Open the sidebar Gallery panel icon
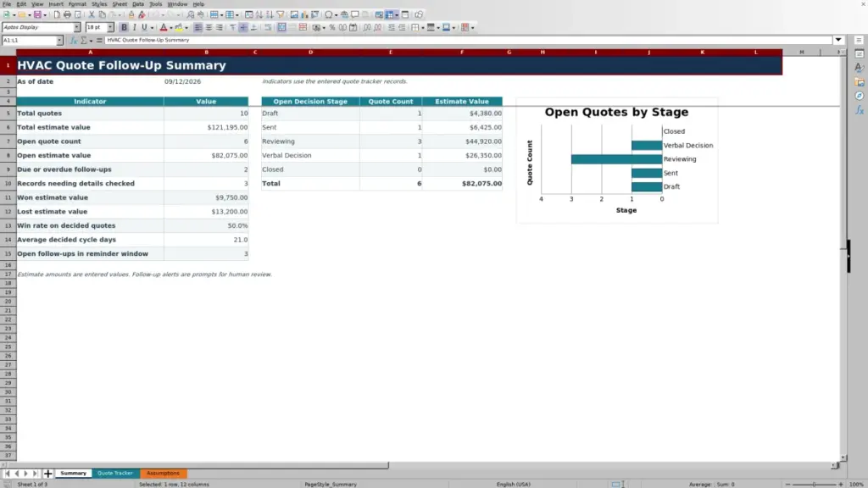 click(x=860, y=82)
